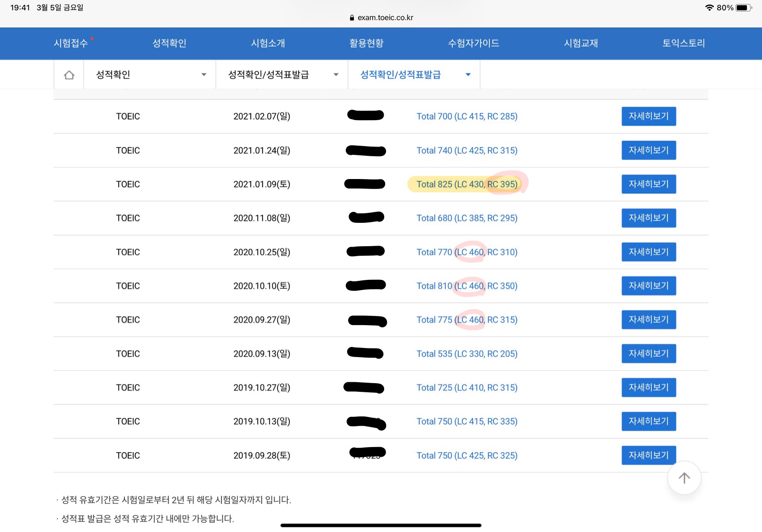Tap the lock icon beside exam.toeic.co.kr

click(352, 18)
